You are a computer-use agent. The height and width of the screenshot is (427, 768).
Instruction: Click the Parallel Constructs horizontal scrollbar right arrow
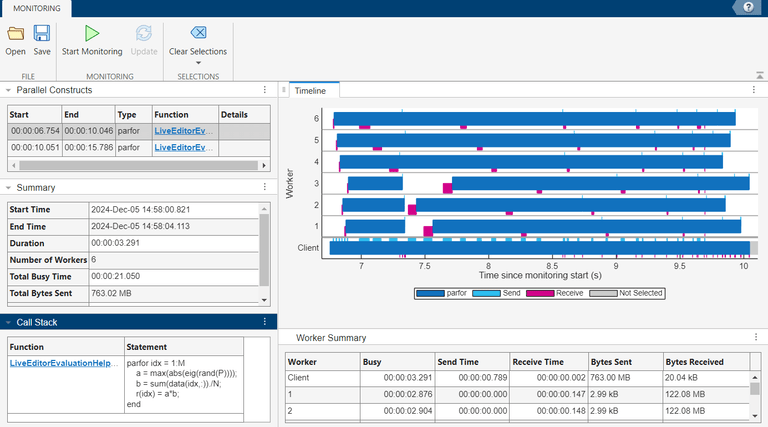[265, 164]
